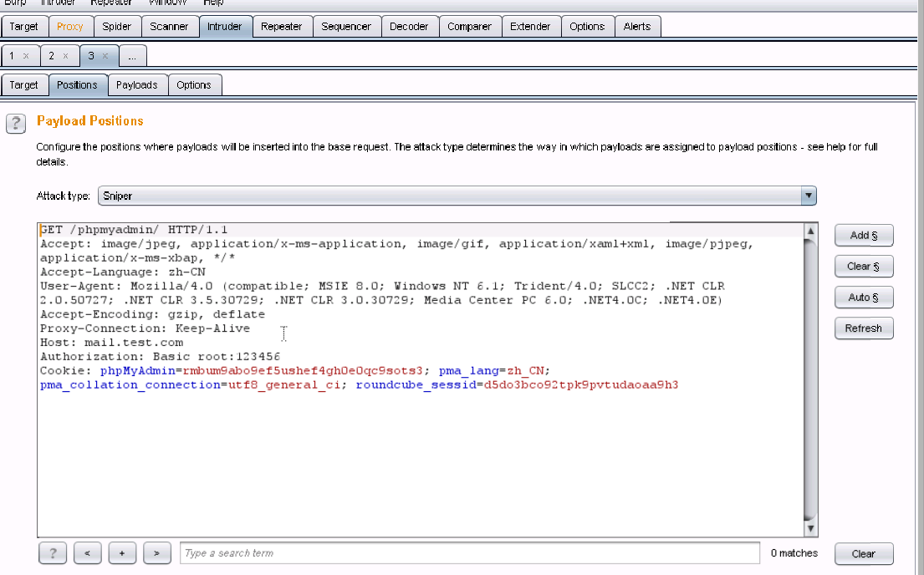This screenshot has height=575, width=924.
Task: Click the Host: mail.test.com header
Action: tap(111, 343)
